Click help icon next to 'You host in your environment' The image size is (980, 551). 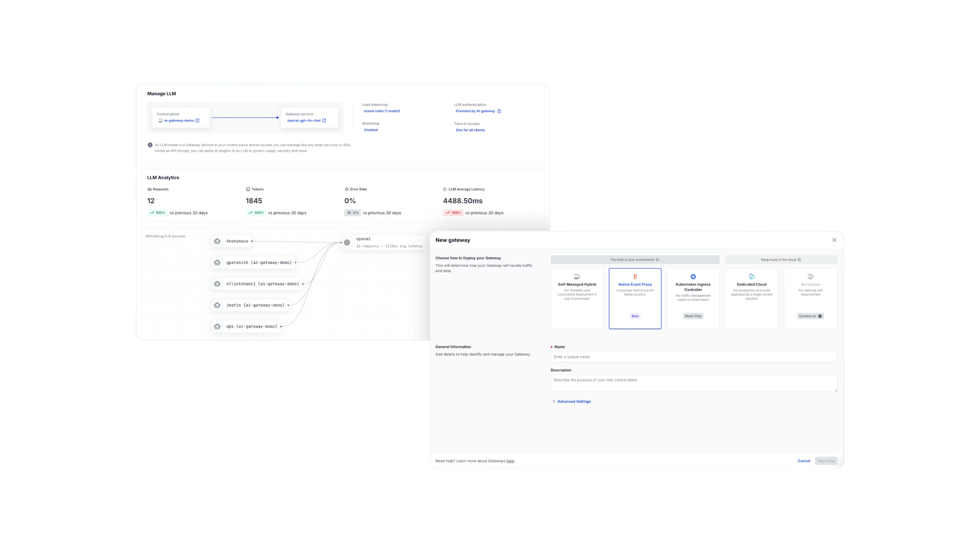coord(658,260)
